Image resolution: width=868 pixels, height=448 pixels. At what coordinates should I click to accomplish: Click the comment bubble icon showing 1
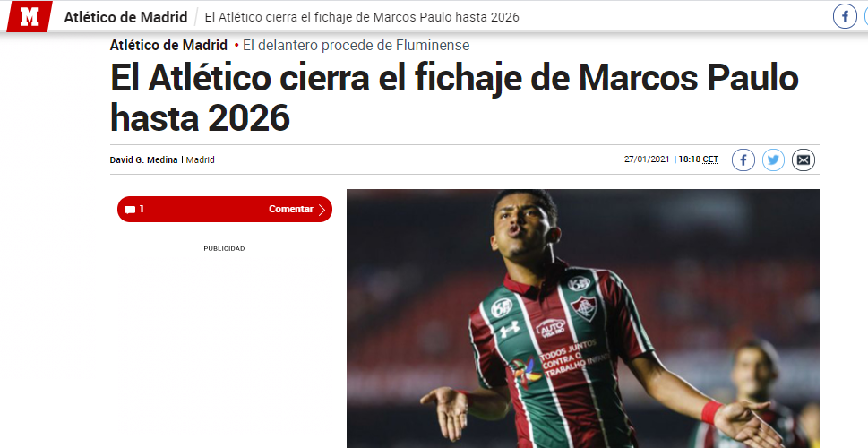[130, 210]
